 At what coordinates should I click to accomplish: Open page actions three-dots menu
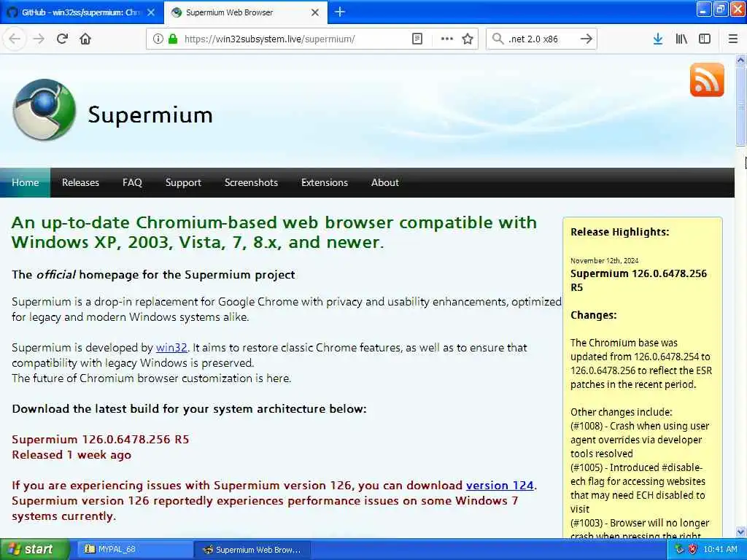pos(447,39)
